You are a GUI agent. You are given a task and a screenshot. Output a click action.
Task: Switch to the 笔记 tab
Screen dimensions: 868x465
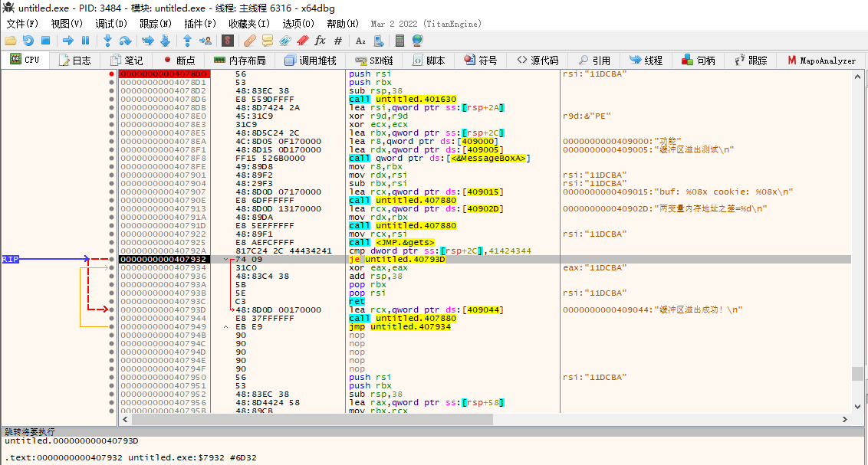(x=127, y=61)
